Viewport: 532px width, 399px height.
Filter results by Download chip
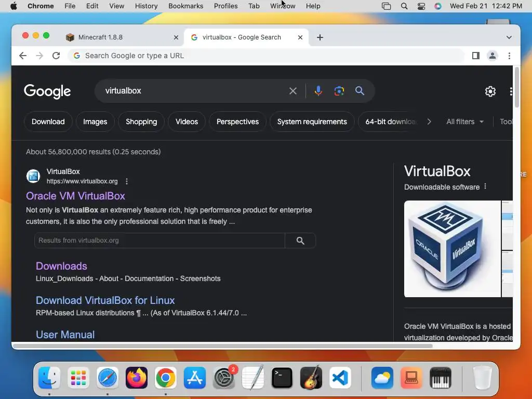48,122
